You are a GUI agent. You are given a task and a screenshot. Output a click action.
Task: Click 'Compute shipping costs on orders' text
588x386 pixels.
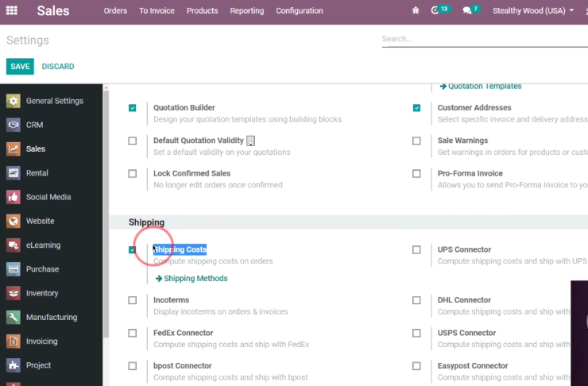pyautogui.click(x=213, y=261)
